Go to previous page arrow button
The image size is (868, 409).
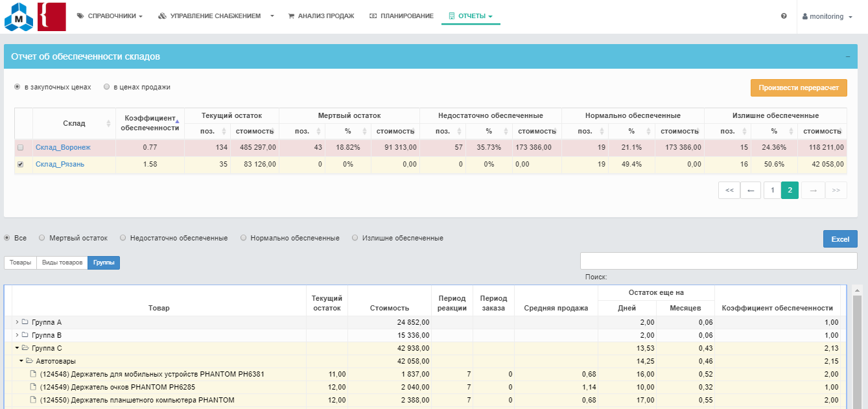751,191
